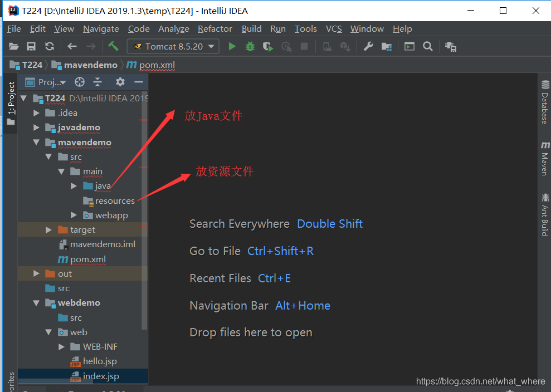Screen dimensions: 551x392
Task: Expand the webapp folder
Action: point(74,215)
